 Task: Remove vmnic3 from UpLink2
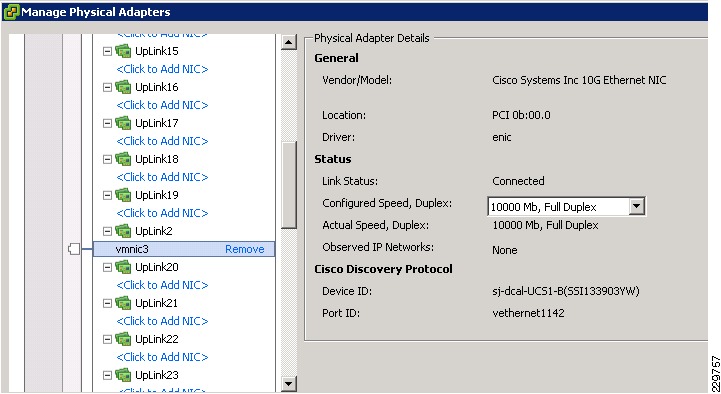[x=245, y=249]
